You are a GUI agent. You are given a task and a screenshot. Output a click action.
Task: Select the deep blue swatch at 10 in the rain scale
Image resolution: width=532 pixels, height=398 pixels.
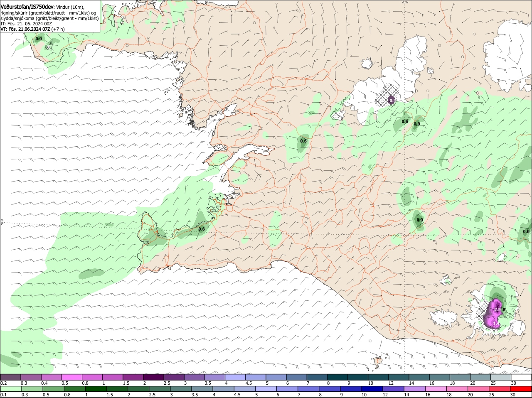(x=373, y=389)
